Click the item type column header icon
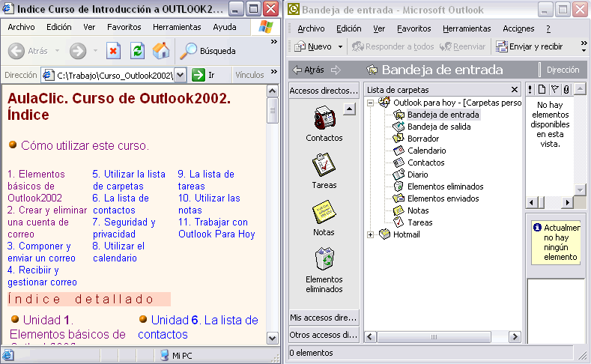This screenshot has height=364, width=591. click(x=542, y=89)
